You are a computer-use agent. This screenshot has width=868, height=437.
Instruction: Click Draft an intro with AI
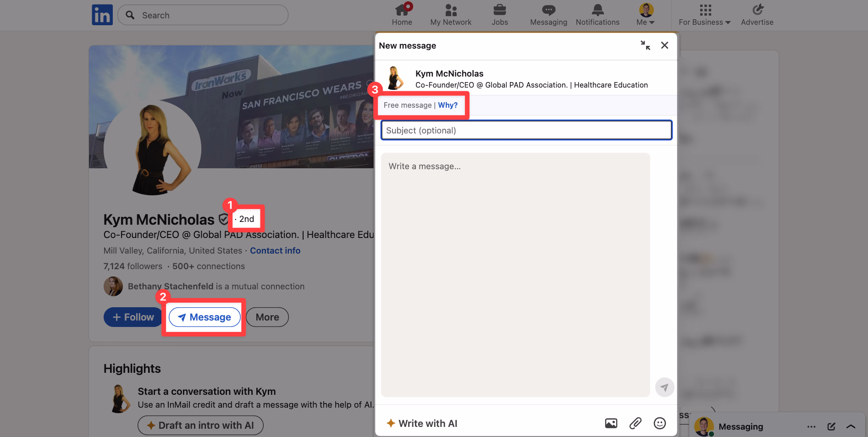201,425
